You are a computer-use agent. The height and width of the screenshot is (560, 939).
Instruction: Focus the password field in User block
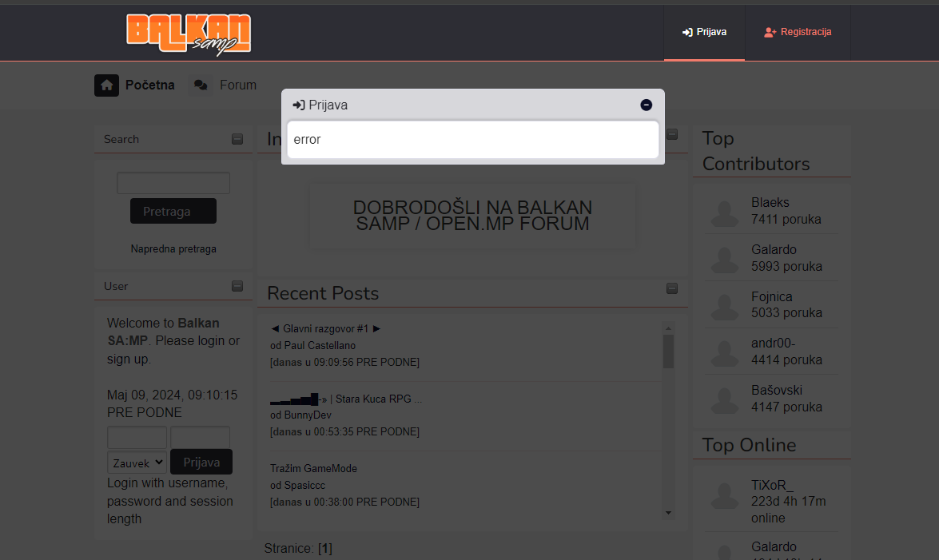point(200,437)
